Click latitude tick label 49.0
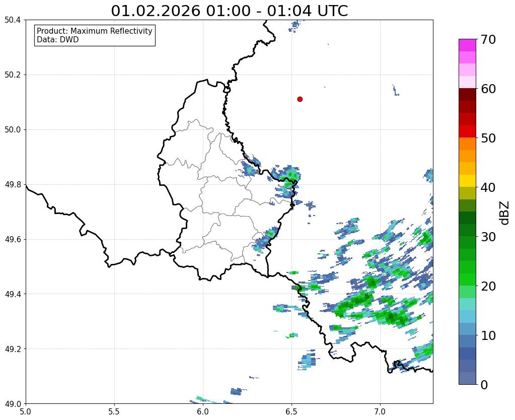Screen dimensions: 515x420 [13, 404]
